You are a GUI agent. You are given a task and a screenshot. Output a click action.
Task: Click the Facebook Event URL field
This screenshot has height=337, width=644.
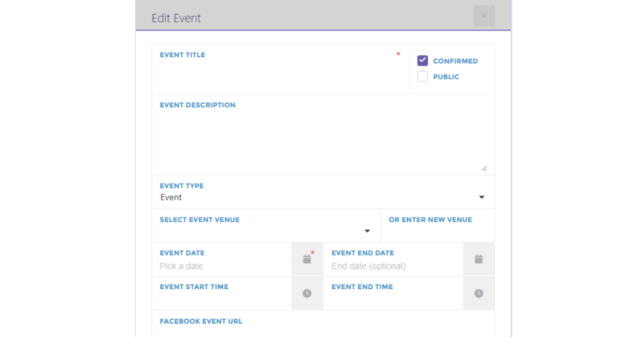[x=323, y=324]
